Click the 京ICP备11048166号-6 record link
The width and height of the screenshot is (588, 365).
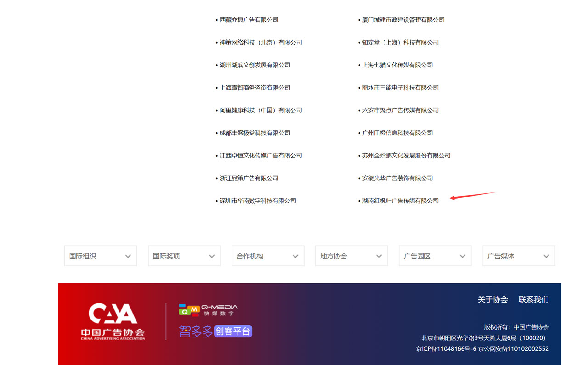coord(446,348)
